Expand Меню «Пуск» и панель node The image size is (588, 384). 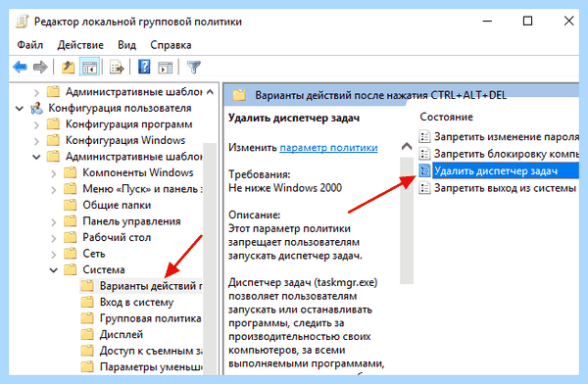click(x=54, y=190)
